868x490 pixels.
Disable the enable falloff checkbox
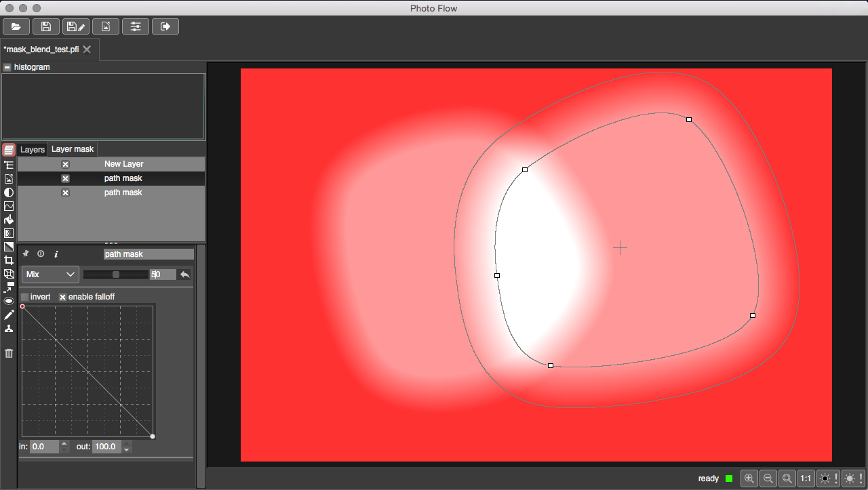pyautogui.click(x=63, y=297)
